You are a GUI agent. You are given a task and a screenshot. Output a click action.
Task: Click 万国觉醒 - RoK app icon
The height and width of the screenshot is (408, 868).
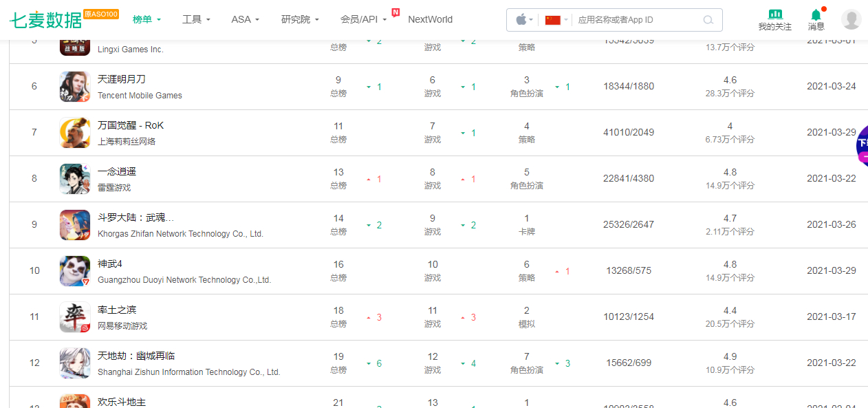(75, 133)
